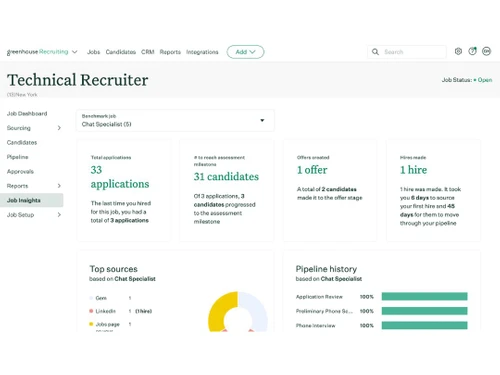Click the Gem source color dot
The image size is (500, 375).
91,298
